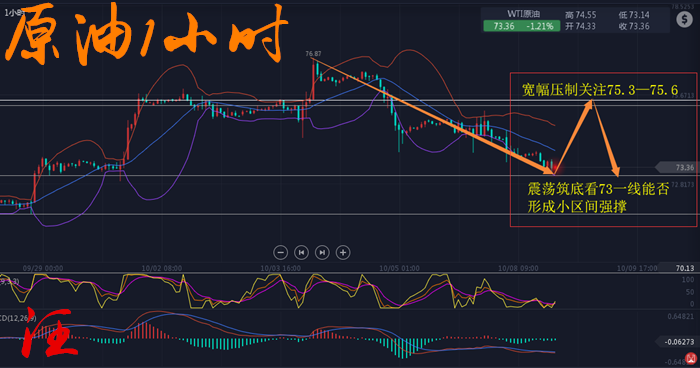Select the 1小时 timeframe label
This screenshot has width=700, height=368.
point(13,13)
